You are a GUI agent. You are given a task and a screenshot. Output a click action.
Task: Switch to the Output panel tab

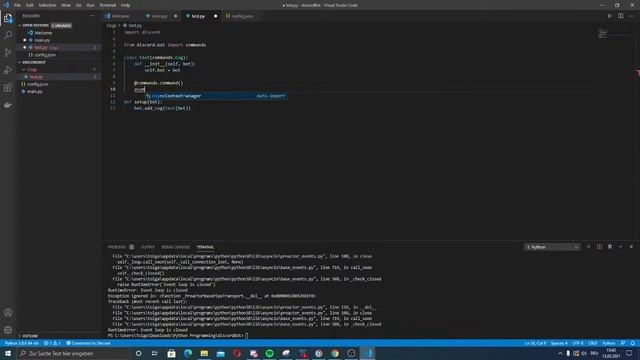(148, 247)
